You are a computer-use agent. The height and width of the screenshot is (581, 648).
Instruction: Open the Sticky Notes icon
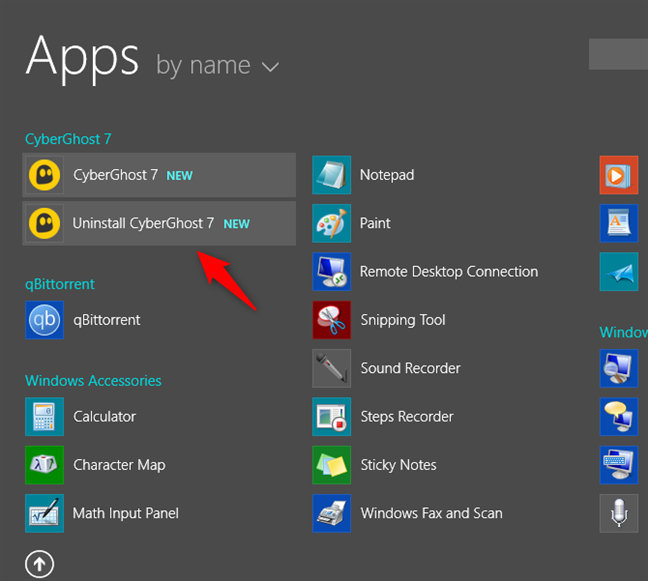coord(331,465)
